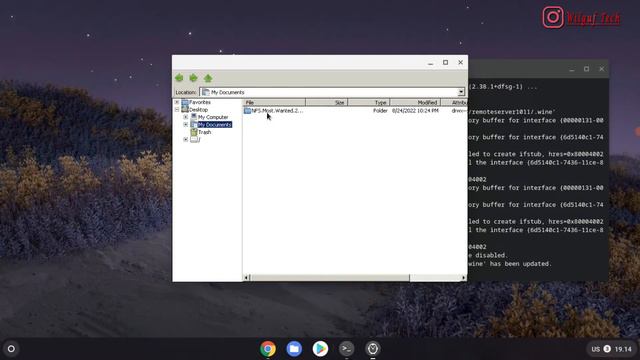
Task: Sort by the Size column header
Action: 327,102
